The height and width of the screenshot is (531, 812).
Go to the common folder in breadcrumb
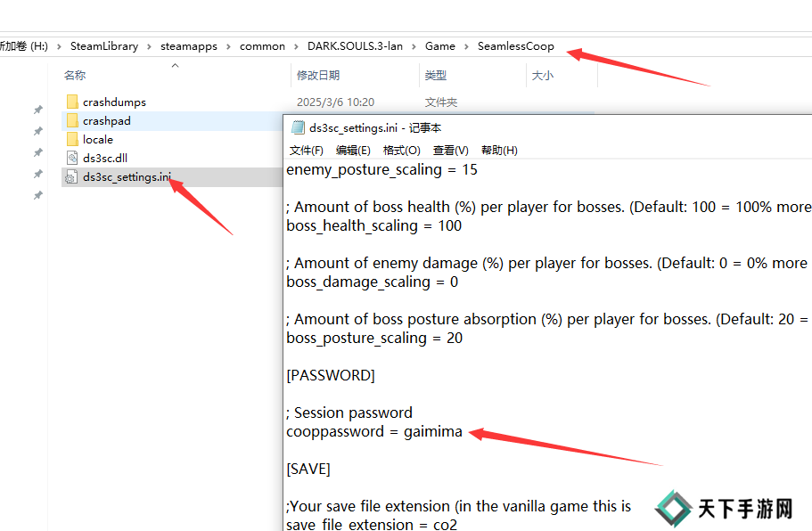tap(262, 46)
